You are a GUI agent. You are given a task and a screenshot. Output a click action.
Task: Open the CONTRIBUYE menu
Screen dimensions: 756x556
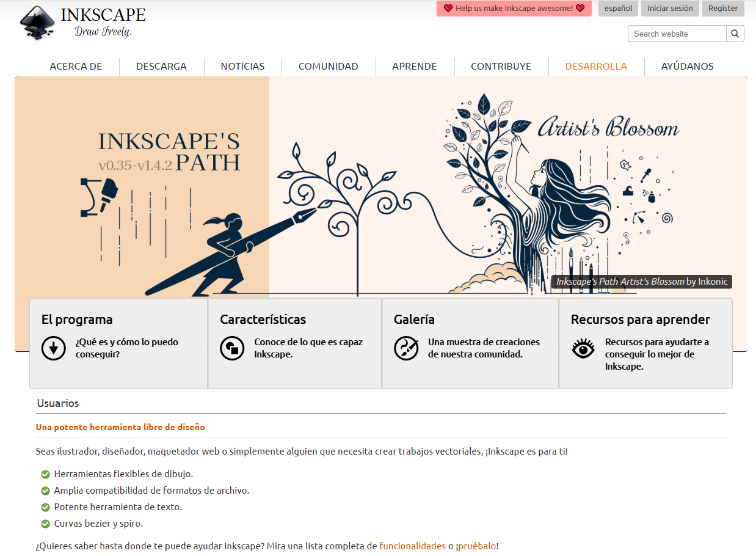[501, 67]
